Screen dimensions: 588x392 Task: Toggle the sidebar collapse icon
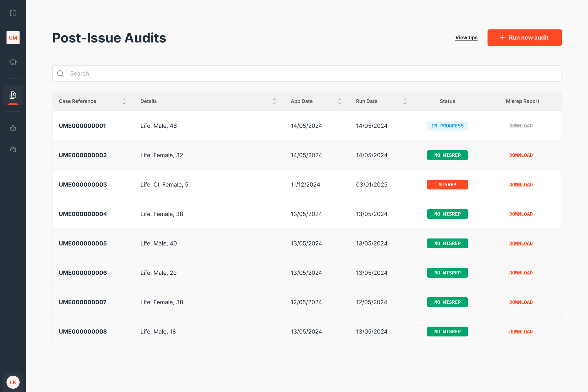tap(13, 13)
